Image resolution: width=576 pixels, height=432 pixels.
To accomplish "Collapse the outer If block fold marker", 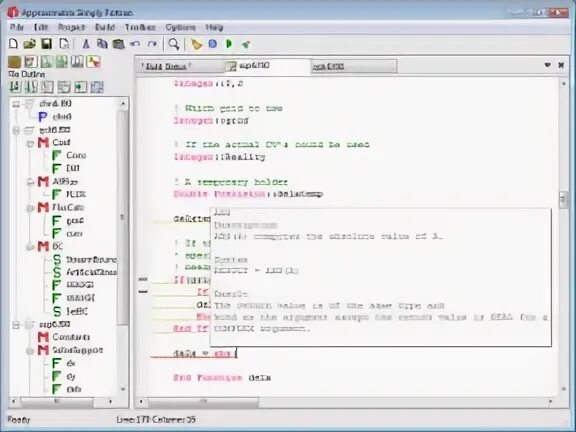I will 143,280.
